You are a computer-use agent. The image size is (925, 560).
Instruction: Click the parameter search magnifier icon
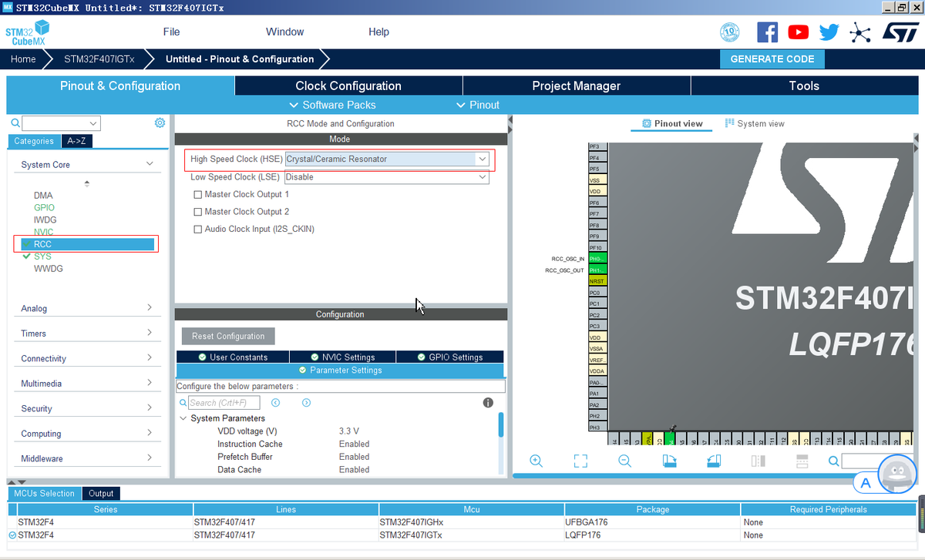[183, 403]
